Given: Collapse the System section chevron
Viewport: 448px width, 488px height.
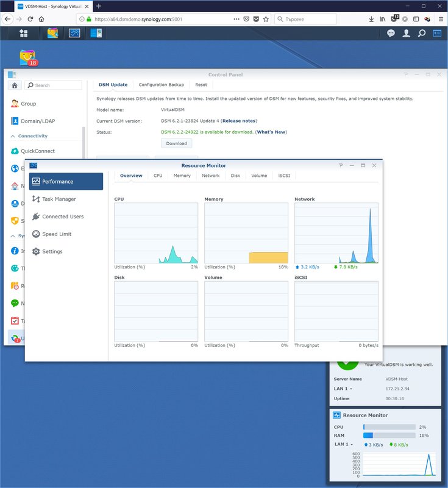Looking at the screenshot, I should (13, 236).
